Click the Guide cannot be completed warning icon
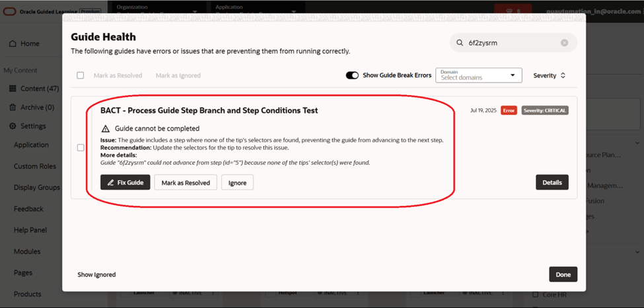This screenshot has width=644, height=308. (x=106, y=128)
